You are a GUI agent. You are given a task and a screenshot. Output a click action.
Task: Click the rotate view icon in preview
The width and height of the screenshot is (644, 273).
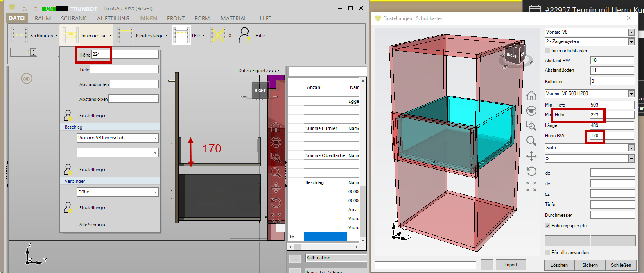click(x=531, y=171)
